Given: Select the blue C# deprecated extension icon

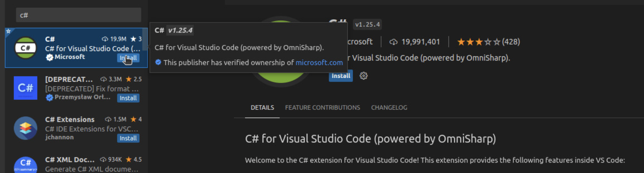Looking at the screenshot, I should pos(25,88).
